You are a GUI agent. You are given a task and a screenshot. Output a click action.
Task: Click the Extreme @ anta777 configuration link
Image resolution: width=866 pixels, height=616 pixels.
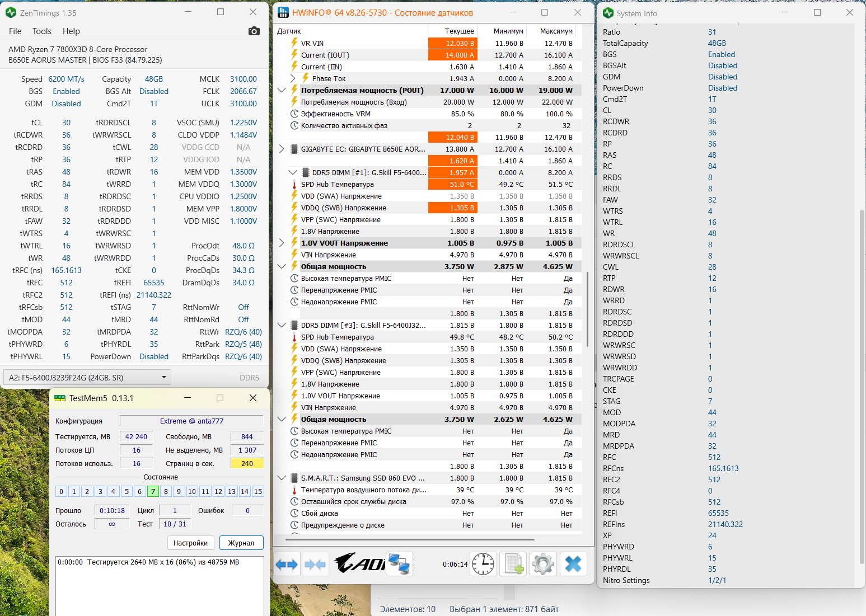pyautogui.click(x=191, y=421)
